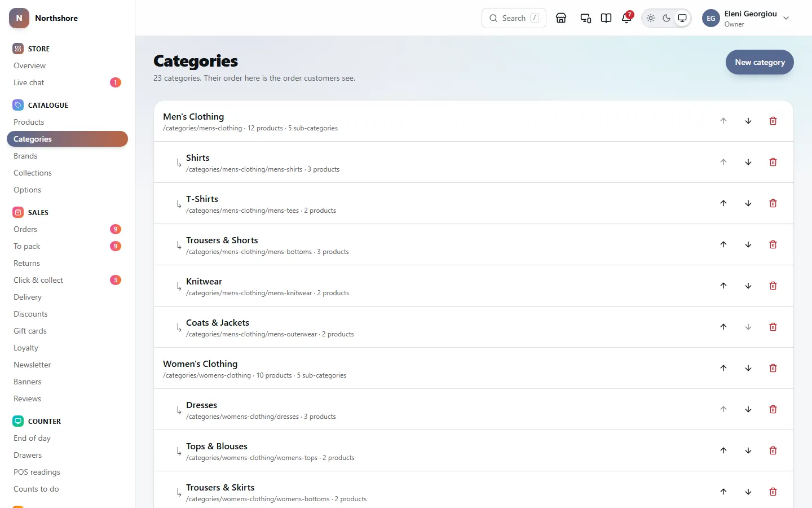This screenshot has height=508, width=812.
Task: Delete the Men's Clothing category
Action: pyautogui.click(x=773, y=121)
